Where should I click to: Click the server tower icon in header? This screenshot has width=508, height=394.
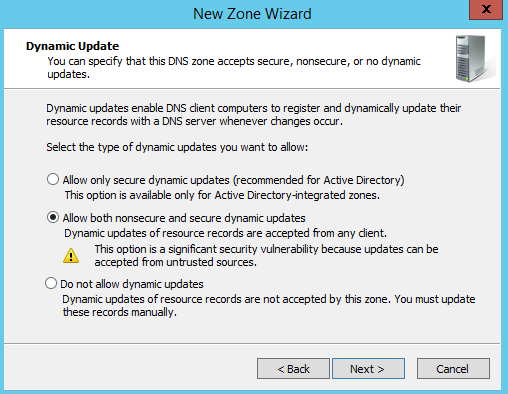(475, 59)
